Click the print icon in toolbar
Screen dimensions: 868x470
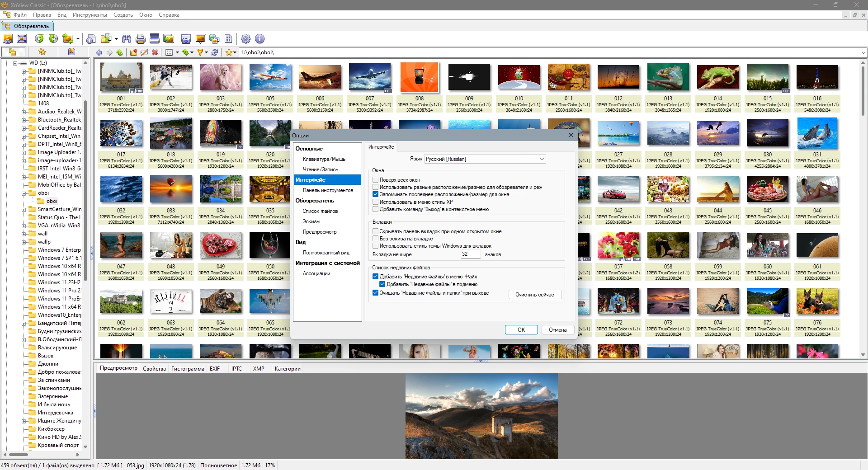click(x=141, y=39)
